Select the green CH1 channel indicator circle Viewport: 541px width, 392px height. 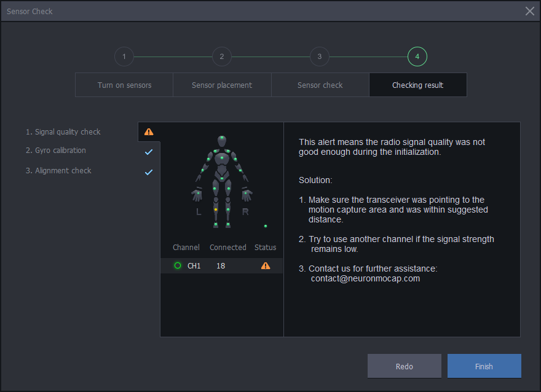tap(178, 265)
